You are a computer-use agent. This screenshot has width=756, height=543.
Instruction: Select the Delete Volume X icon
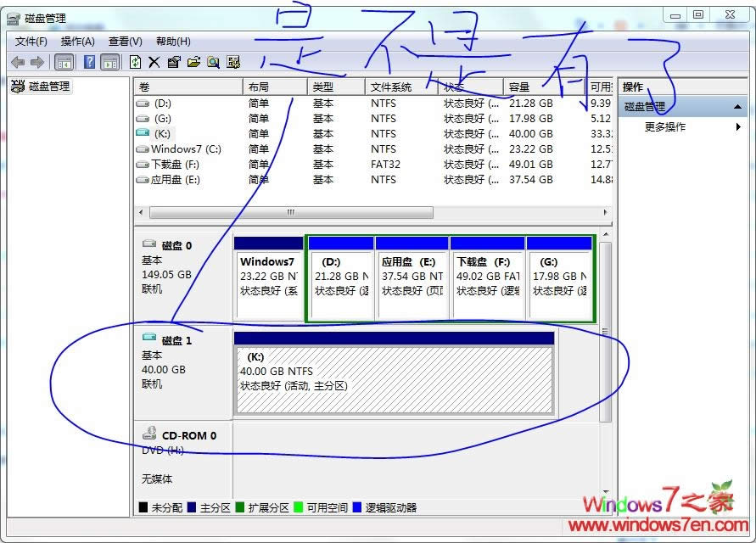[155, 61]
